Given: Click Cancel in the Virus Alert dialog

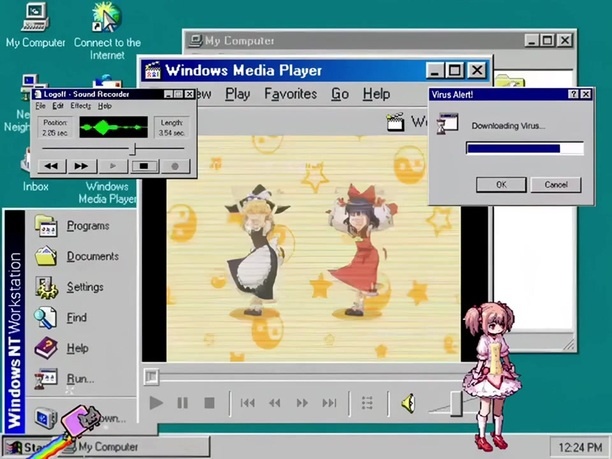Looking at the screenshot, I should [556, 184].
